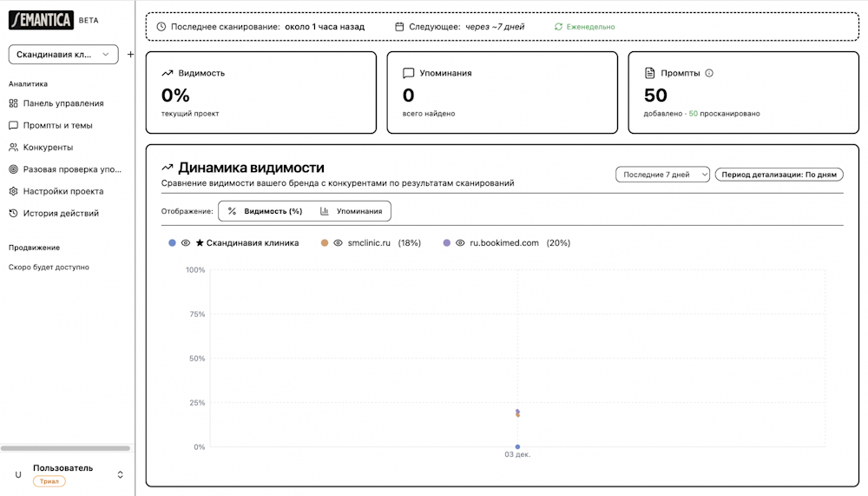
Task: Toggle visibility eye for Скандинавия клиника
Action: coord(186,243)
